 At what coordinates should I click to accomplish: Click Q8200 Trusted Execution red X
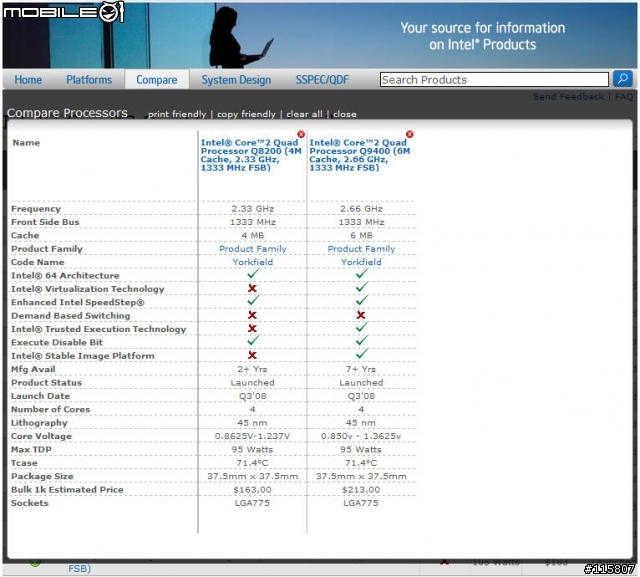point(253,328)
